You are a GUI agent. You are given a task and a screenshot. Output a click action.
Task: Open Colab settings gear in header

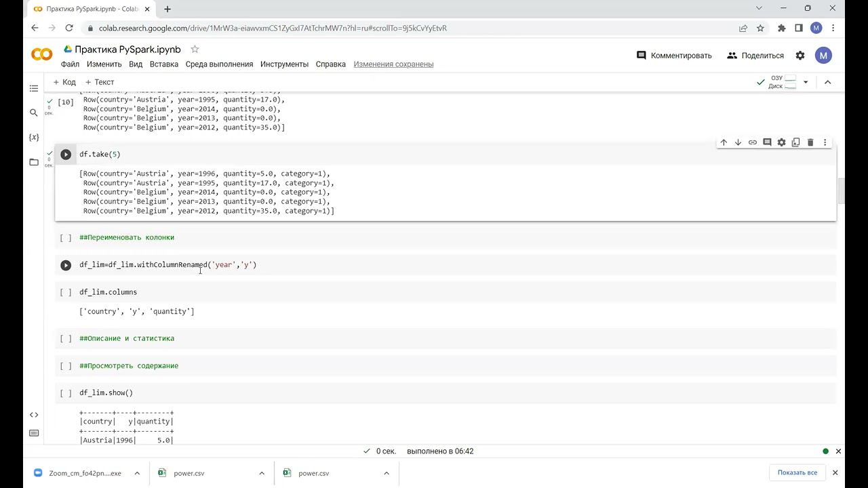pos(800,56)
